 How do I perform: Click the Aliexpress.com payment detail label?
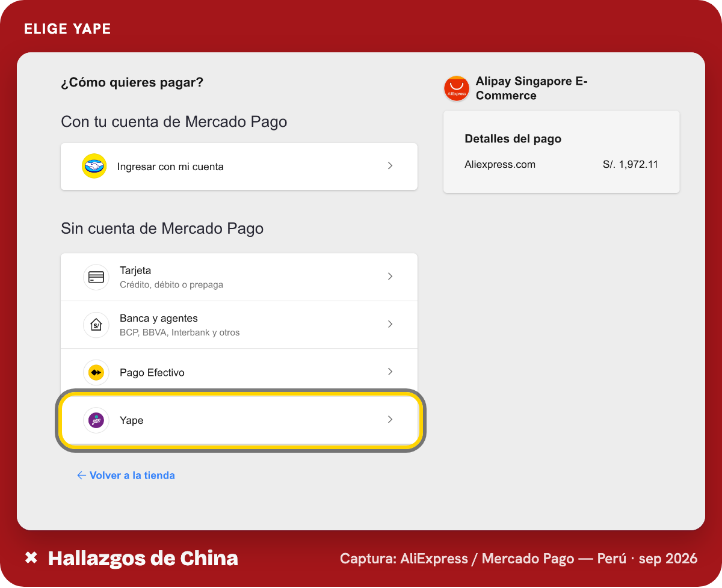coord(500,164)
